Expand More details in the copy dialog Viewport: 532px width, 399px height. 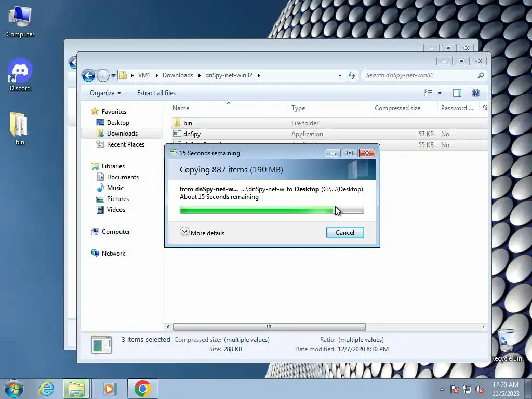point(202,232)
